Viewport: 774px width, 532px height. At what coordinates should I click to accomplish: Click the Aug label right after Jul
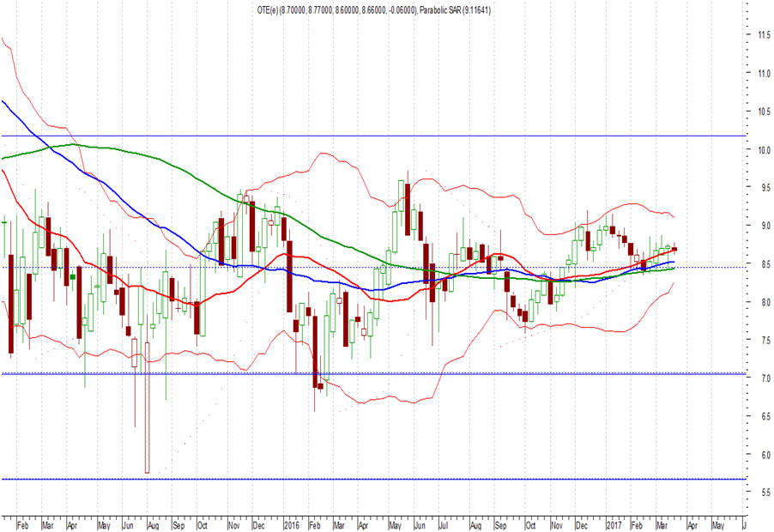coord(475,526)
